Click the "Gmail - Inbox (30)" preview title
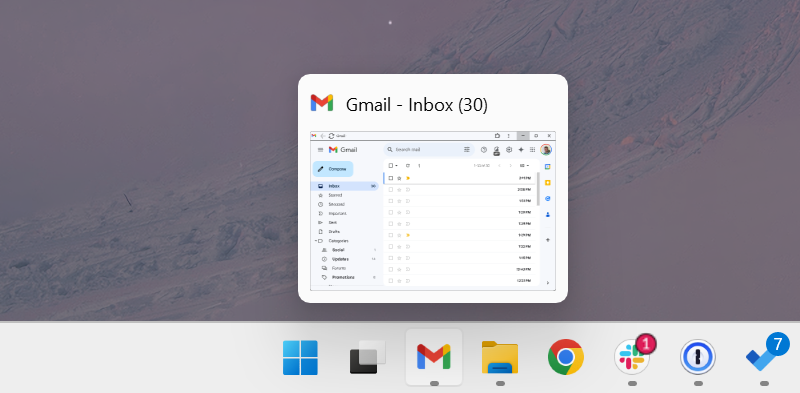 [417, 105]
